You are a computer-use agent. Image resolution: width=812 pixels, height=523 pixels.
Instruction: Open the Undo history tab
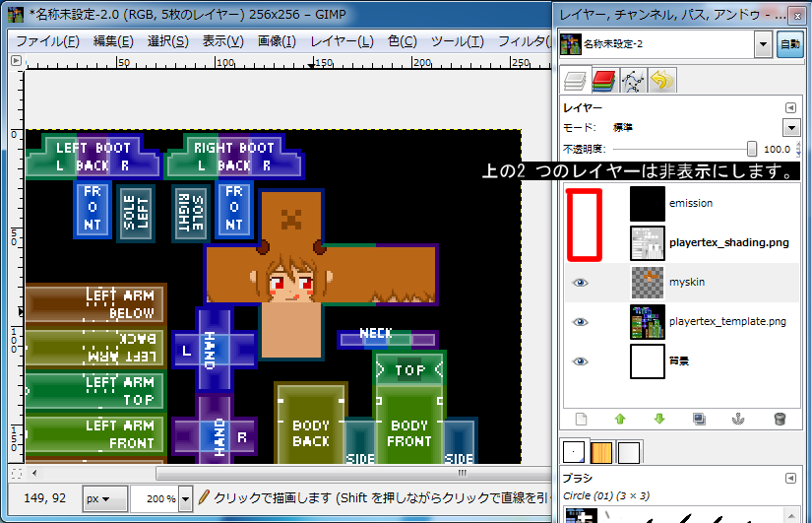click(661, 81)
